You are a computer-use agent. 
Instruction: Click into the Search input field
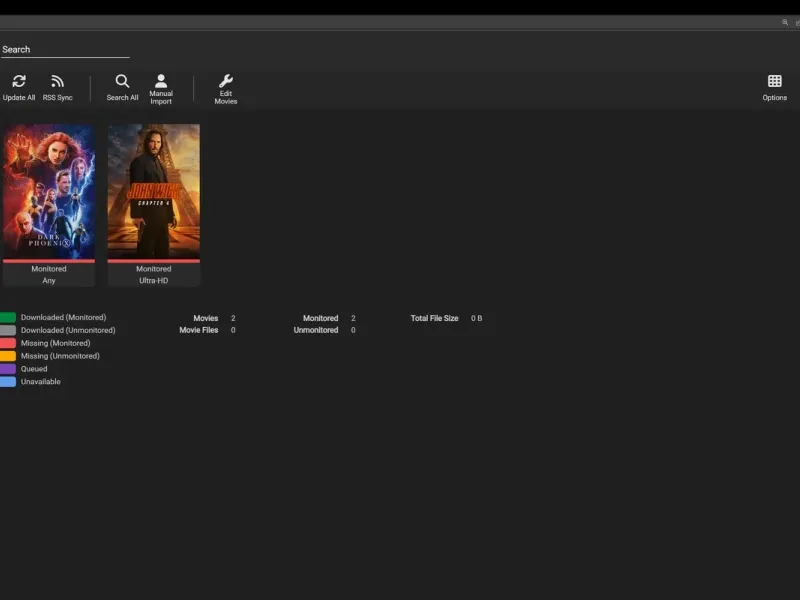point(65,49)
